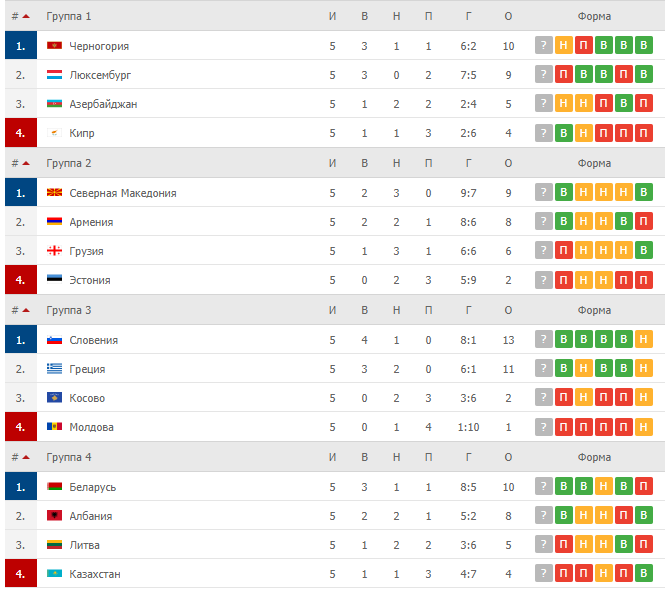The height and width of the screenshot is (591, 666).
Task: Click the Luxembourg flag icon
Action: tap(54, 75)
